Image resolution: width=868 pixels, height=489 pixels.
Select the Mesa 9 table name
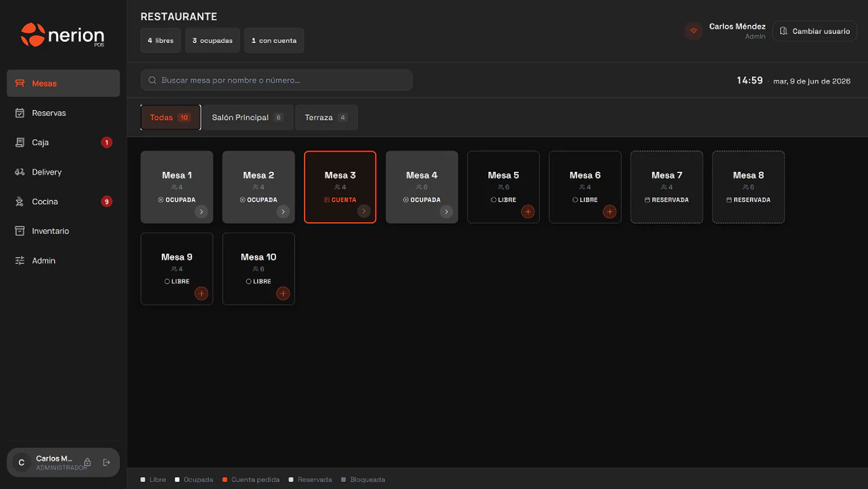[177, 257]
